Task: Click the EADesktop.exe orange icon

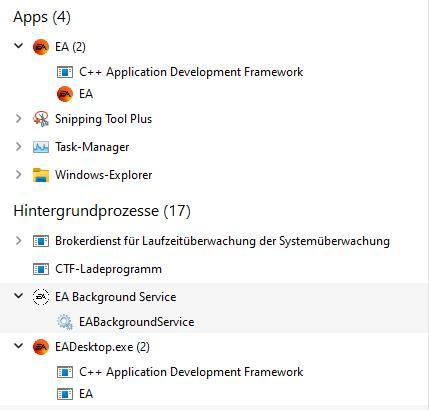Action: tap(41, 347)
